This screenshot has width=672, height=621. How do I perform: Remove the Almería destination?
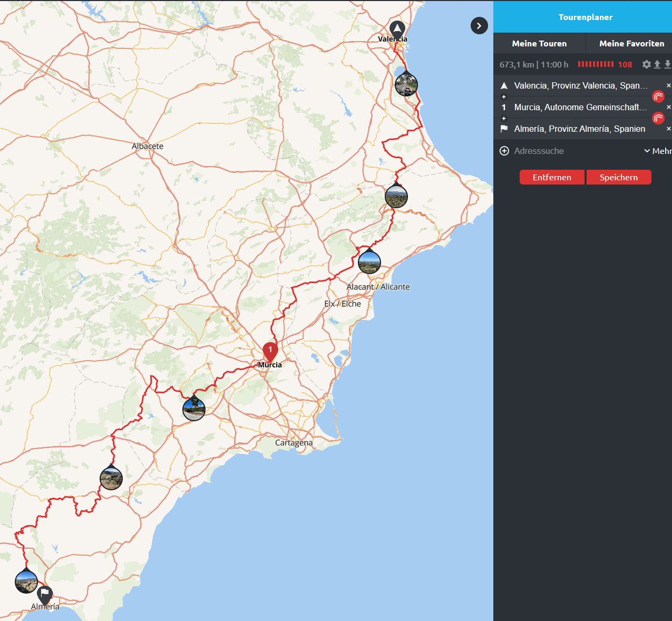tap(669, 129)
